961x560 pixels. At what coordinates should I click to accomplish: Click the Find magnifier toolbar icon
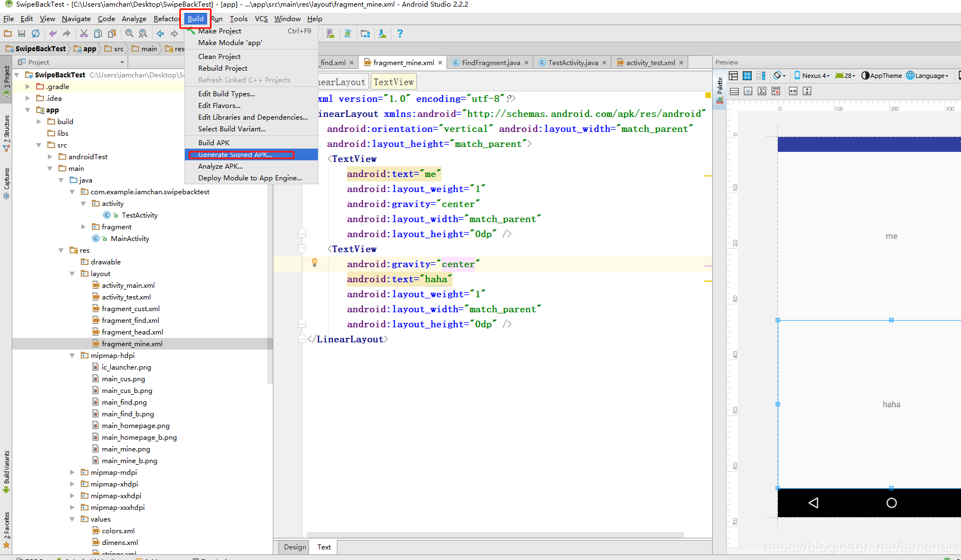point(129,33)
